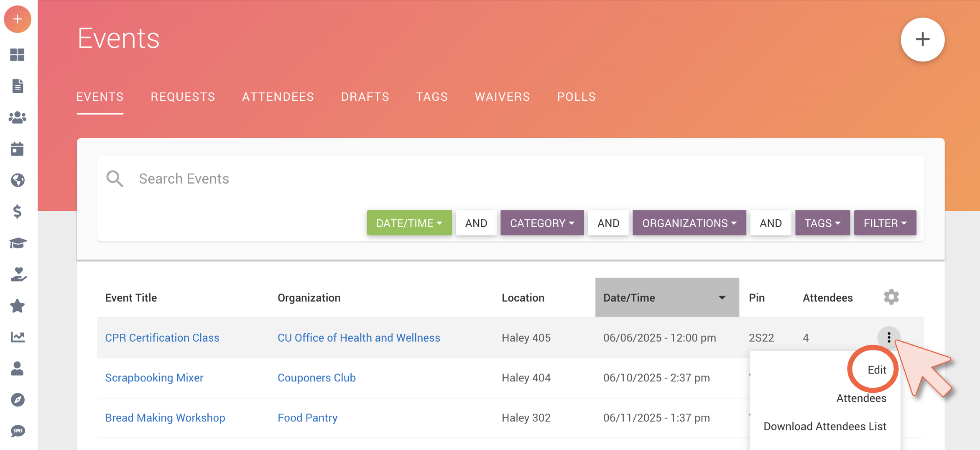Switch to the EVENTS tab
Screen dimensions: 980x450
100,97
